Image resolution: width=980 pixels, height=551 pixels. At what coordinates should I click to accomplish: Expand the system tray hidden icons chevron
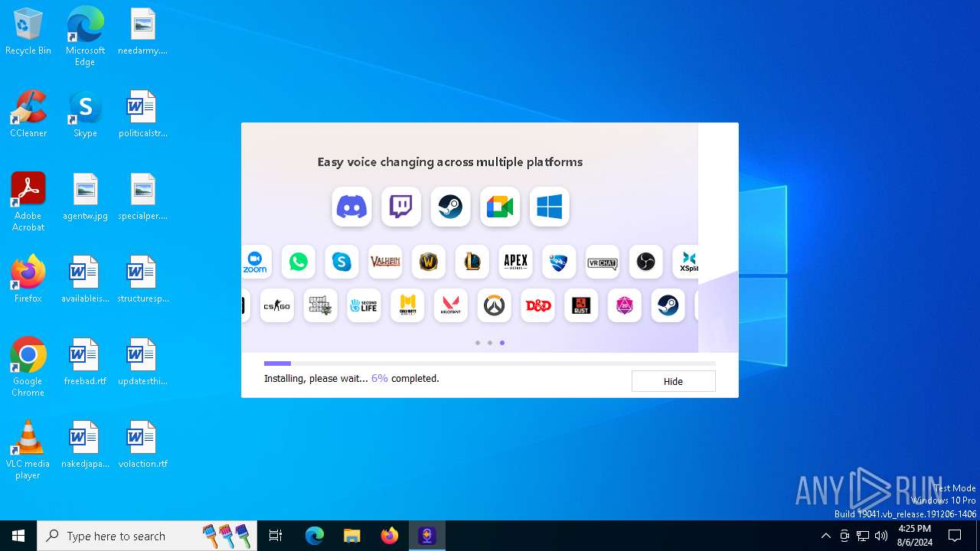point(825,536)
